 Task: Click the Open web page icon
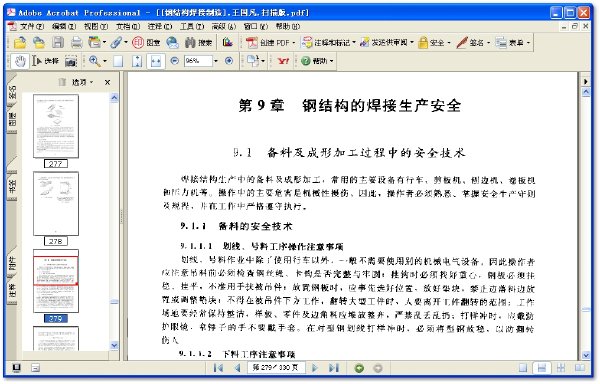click(x=39, y=42)
